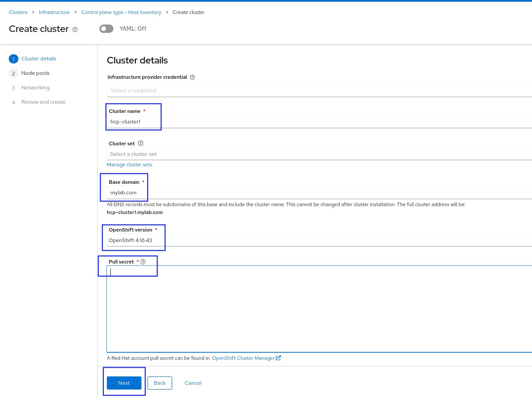Toggle the YAML switch on
The width and height of the screenshot is (532, 397).
[x=106, y=28]
